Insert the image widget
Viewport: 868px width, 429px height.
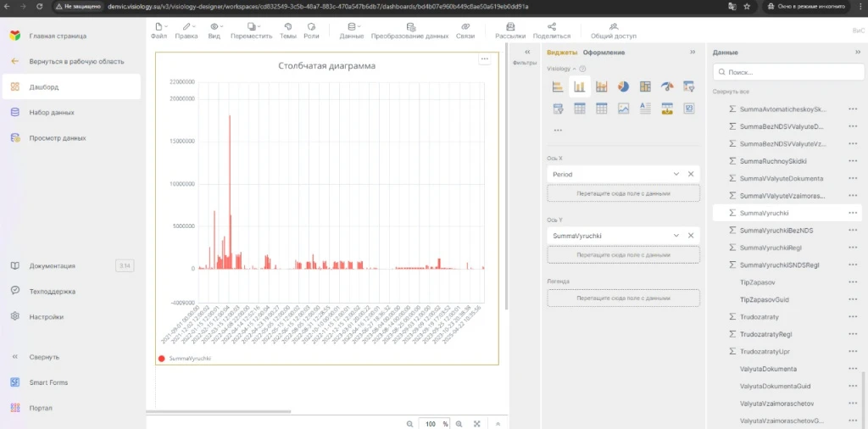pyautogui.click(x=623, y=109)
